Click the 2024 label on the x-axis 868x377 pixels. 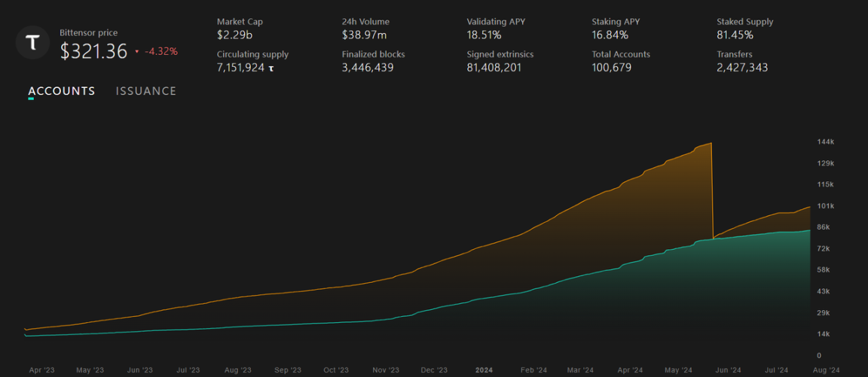pos(484,370)
